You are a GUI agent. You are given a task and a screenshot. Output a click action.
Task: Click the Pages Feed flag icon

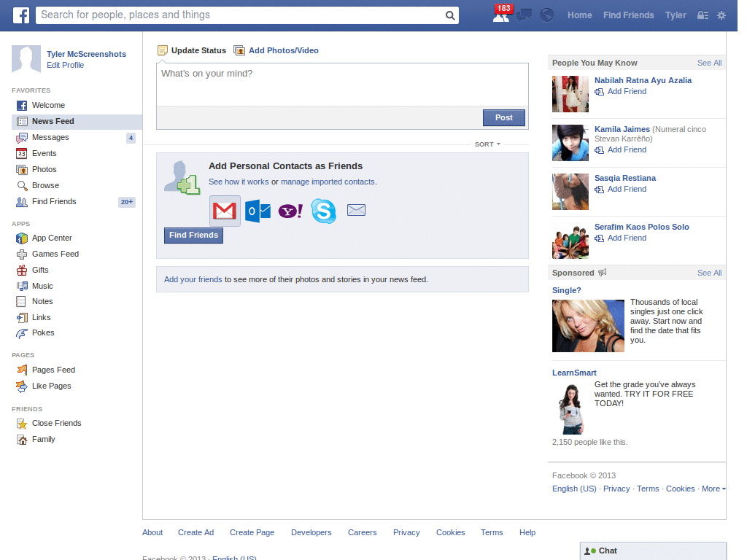click(x=22, y=370)
